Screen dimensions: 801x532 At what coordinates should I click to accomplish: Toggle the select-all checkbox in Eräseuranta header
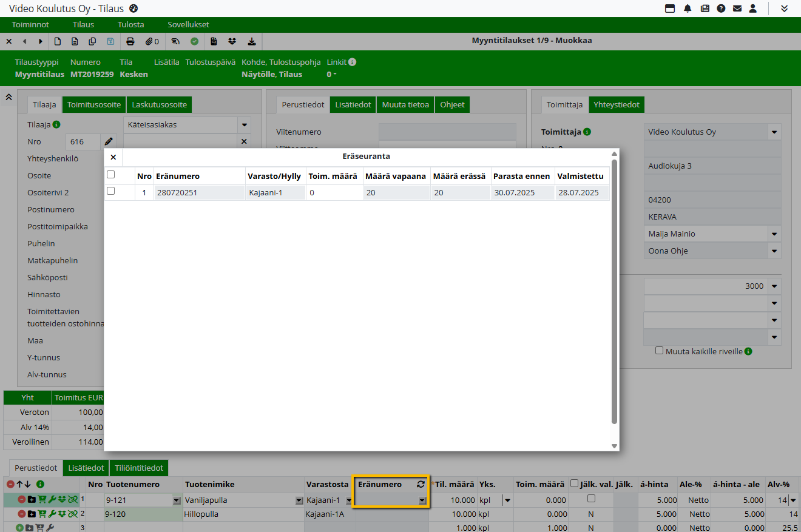pos(110,175)
